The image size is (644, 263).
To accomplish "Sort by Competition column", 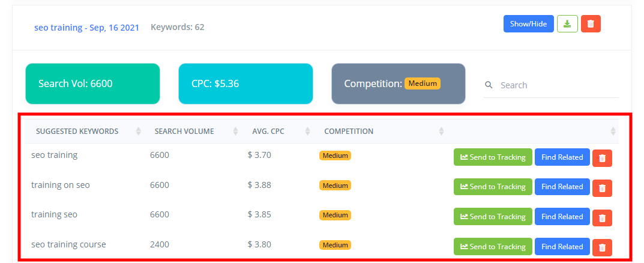I will tap(441, 131).
